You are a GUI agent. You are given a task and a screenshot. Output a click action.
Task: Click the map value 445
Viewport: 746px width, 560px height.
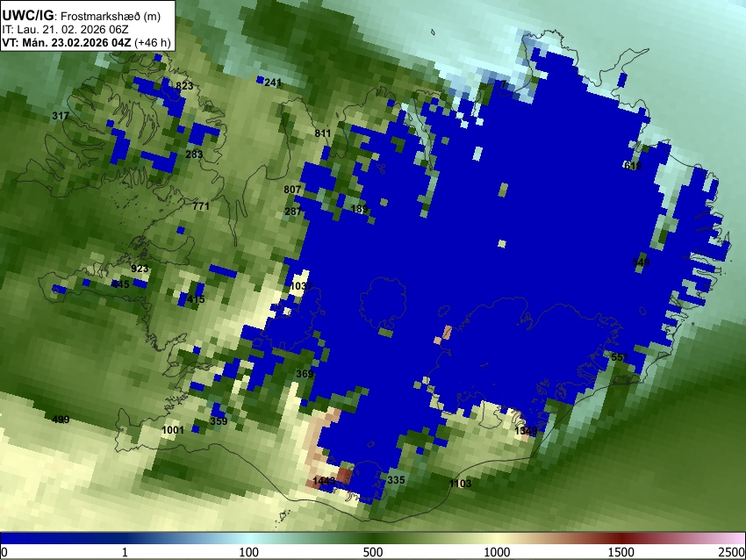[120, 284]
